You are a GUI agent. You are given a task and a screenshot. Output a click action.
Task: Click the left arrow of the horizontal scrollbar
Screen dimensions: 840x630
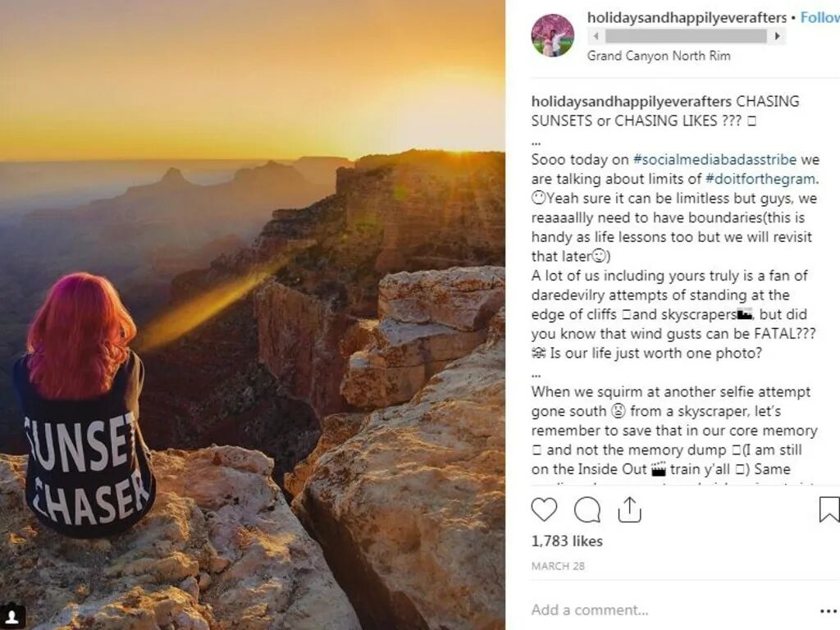[x=596, y=36]
